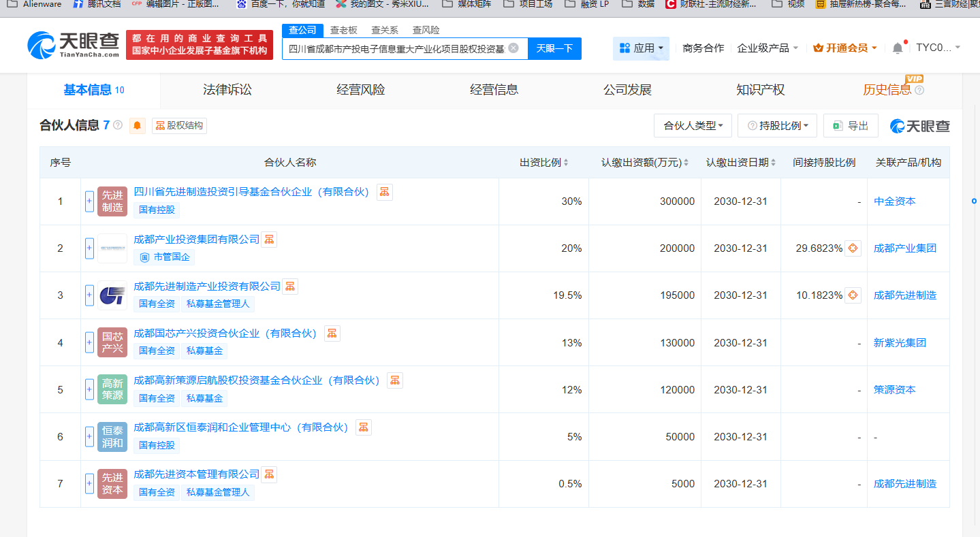
Task: Open indirect holding path for 10.1823%
Action: (x=853, y=295)
